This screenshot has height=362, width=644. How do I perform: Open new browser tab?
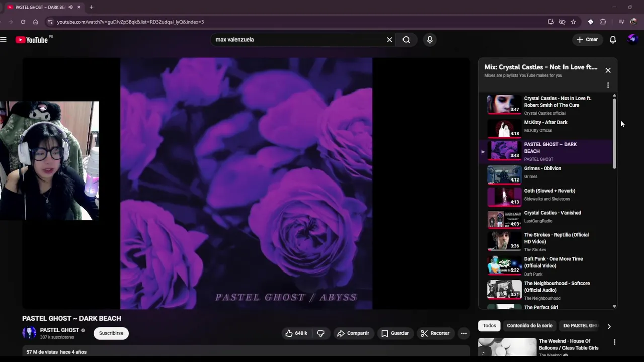pos(91,7)
